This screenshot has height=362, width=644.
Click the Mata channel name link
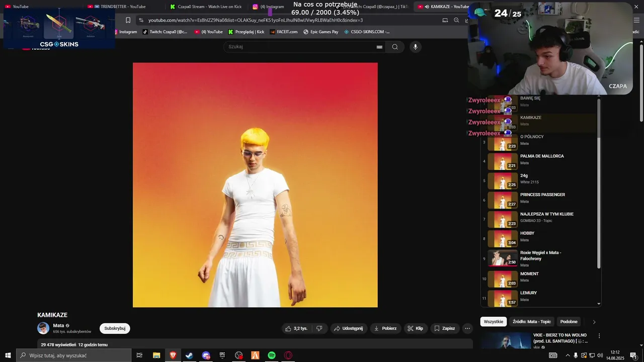click(x=58, y=325)
